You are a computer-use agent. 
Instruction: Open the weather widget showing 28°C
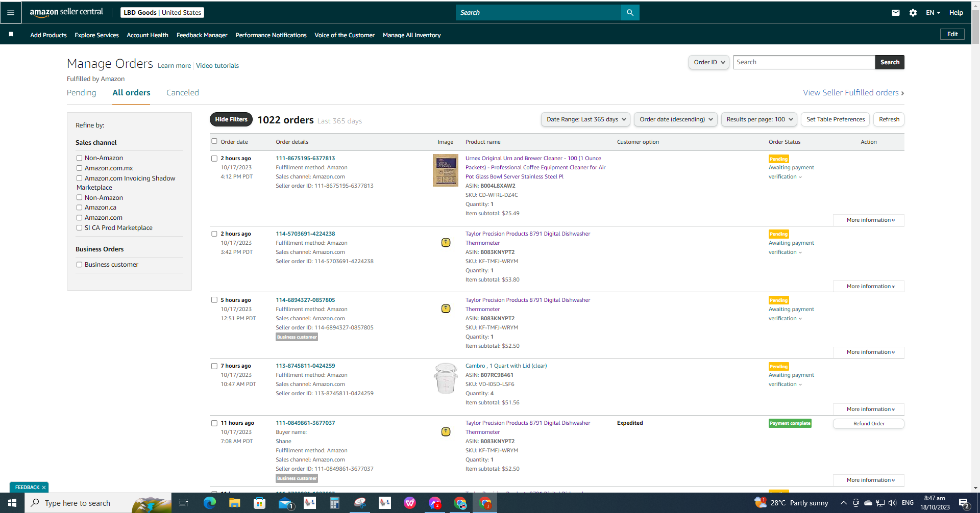[x=792, y=503]
